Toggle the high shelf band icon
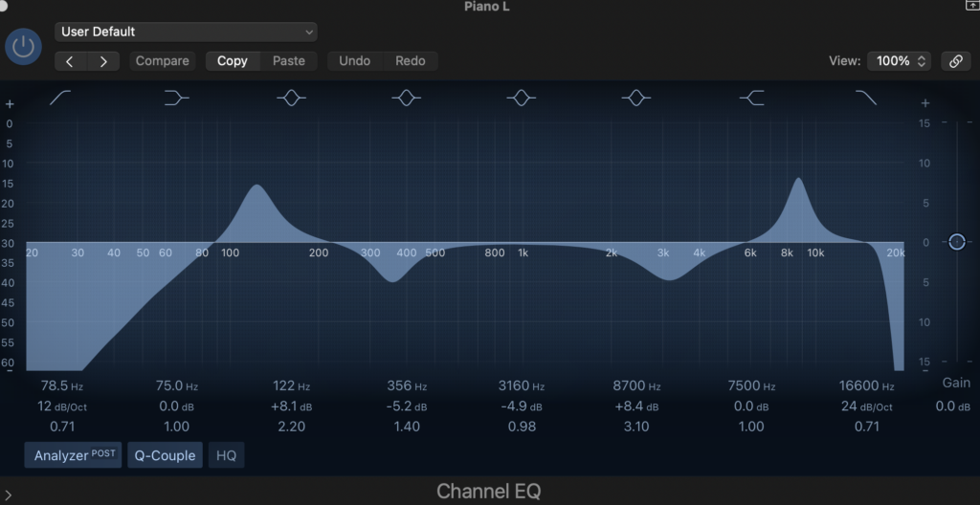Viewport: 980px width, 505px height. pos(751,98)
